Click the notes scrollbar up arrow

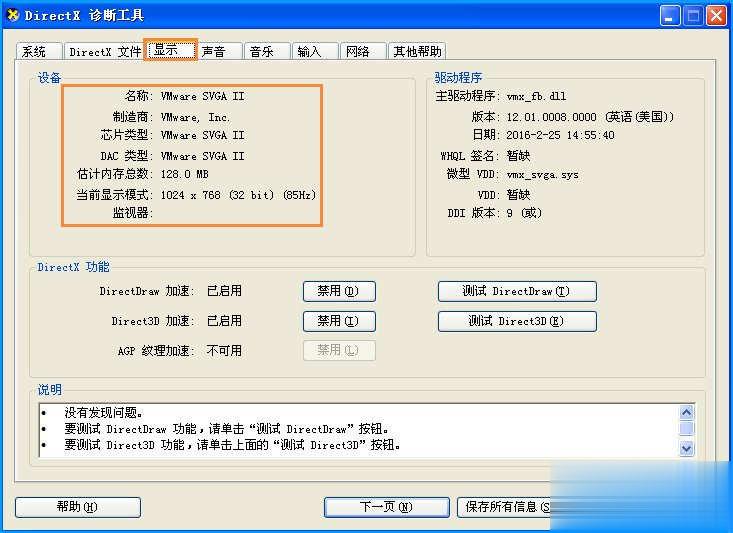(686, 412)
